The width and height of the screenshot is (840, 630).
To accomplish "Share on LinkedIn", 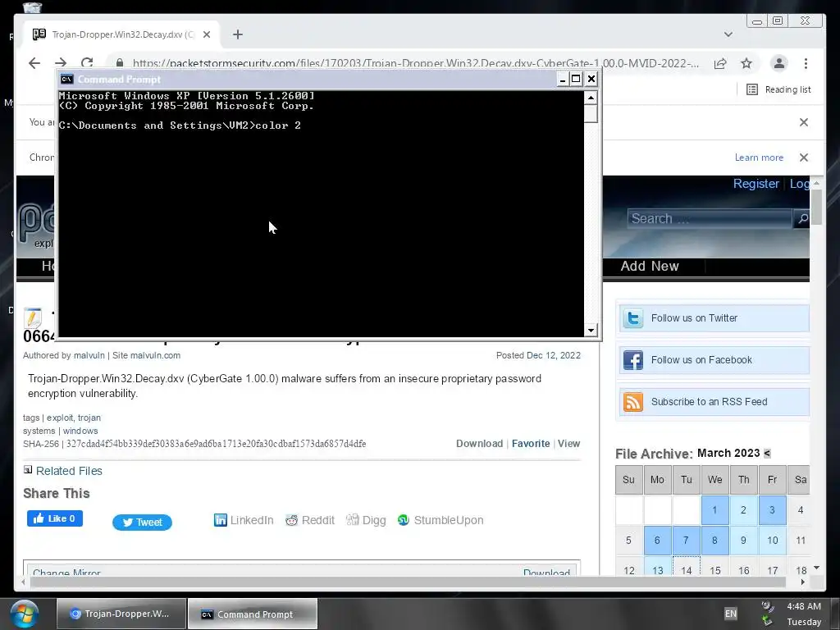I will [244, 520].
